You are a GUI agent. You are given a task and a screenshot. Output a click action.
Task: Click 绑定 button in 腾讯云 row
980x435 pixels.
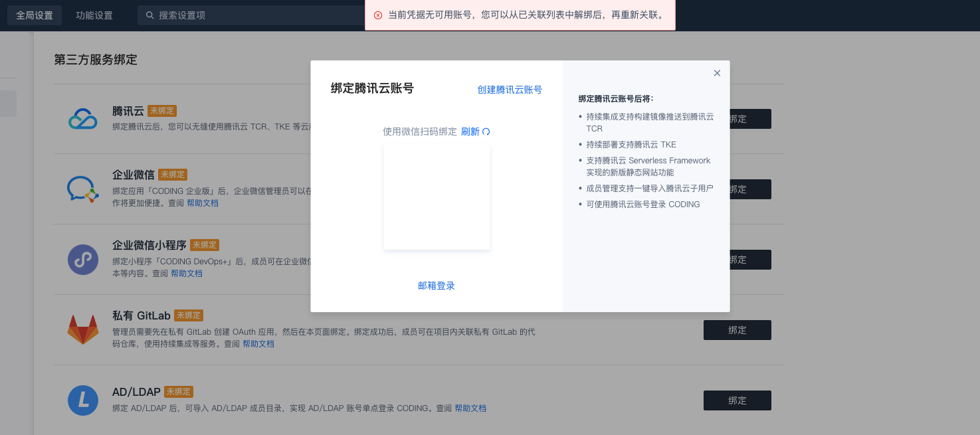[750, 119]
